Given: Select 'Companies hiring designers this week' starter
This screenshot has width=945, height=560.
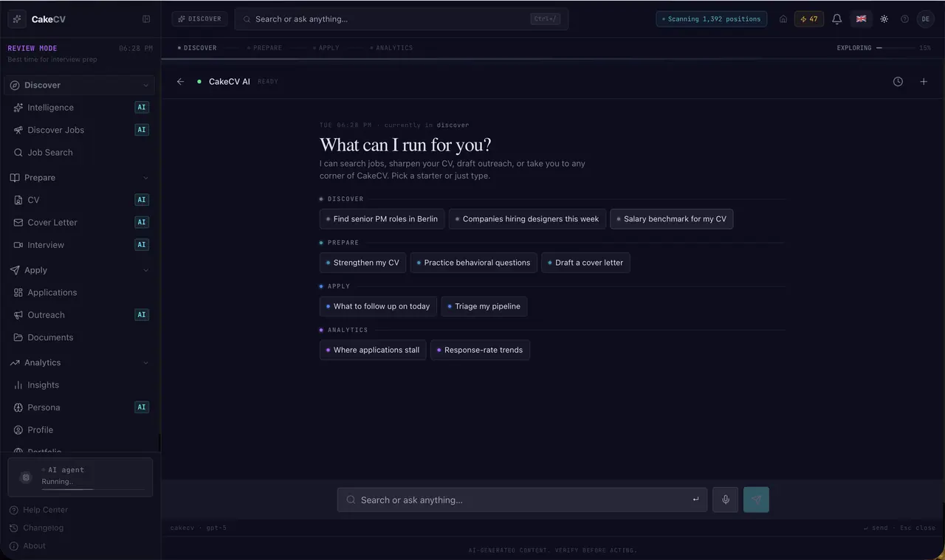Looking at the screenshot, I should 527,219.
